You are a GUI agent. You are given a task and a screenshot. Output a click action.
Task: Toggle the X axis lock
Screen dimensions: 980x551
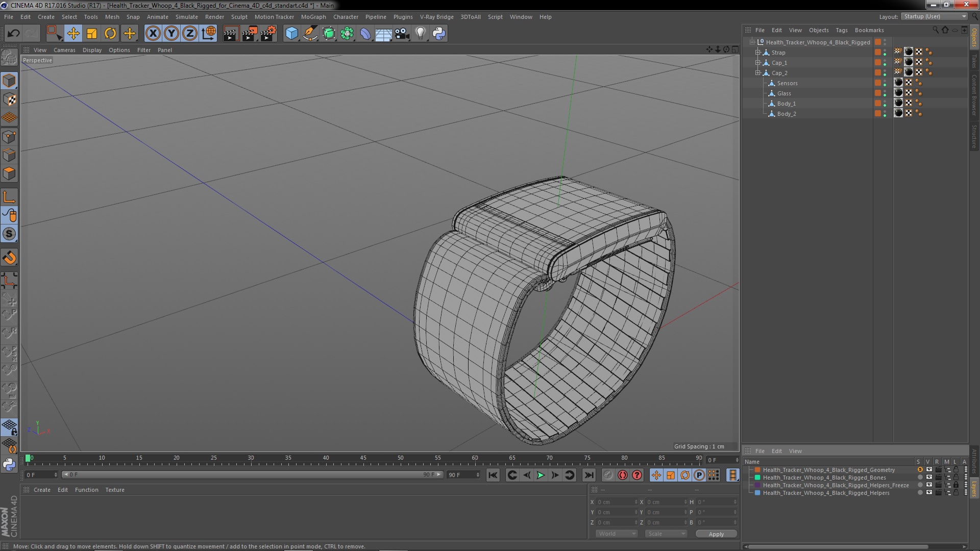click(x=153, y=34)
